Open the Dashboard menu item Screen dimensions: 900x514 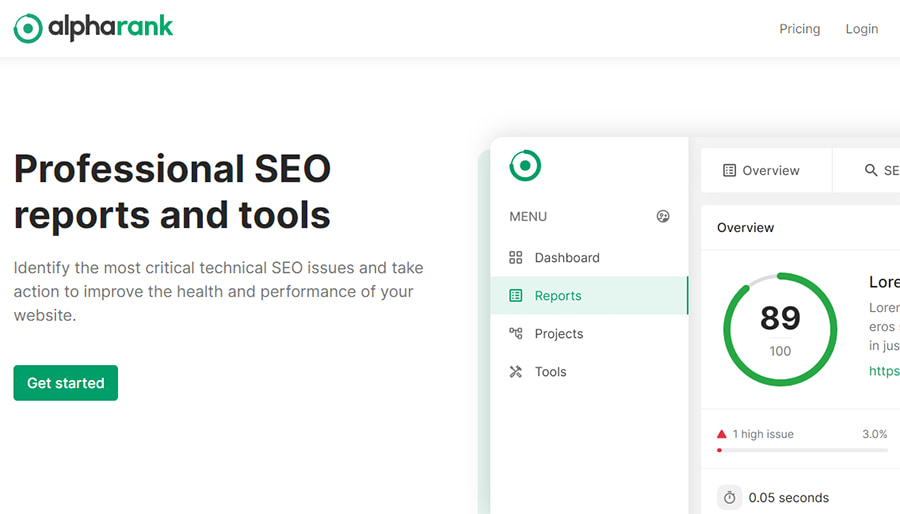point(566,257)
